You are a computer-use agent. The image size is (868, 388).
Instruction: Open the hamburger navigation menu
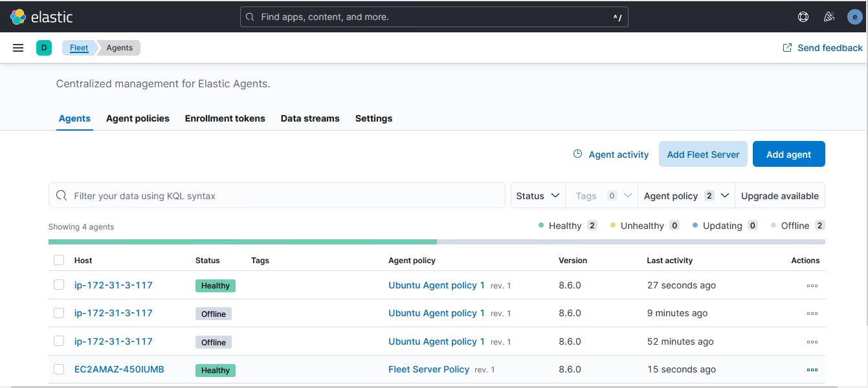pyautogui.click(x=17, y=47)
